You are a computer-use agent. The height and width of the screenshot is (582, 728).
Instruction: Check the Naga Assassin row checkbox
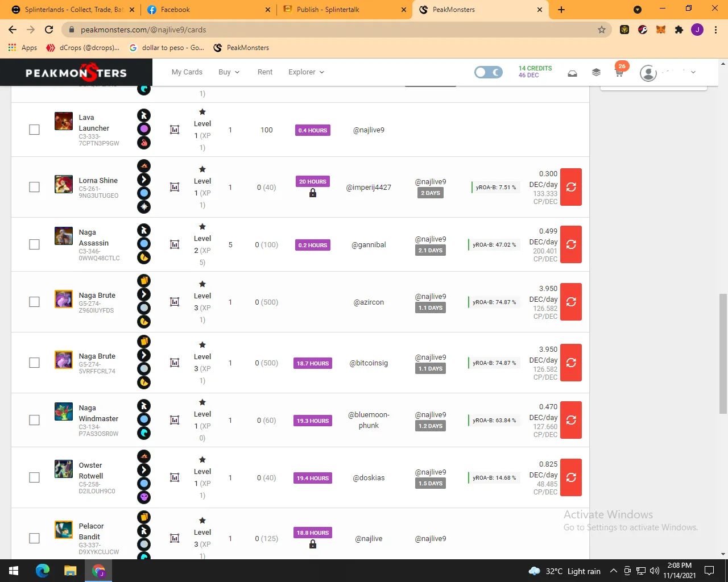click(x=34, y=244)
